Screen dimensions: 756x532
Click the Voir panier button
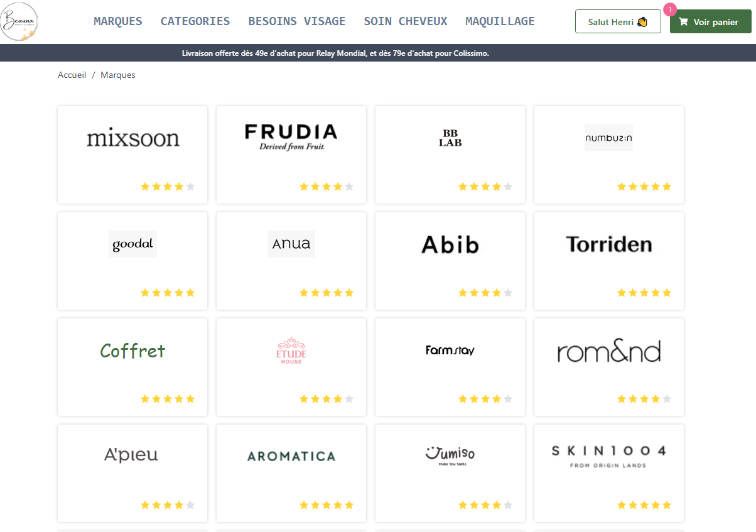click(x=711, y=21)
